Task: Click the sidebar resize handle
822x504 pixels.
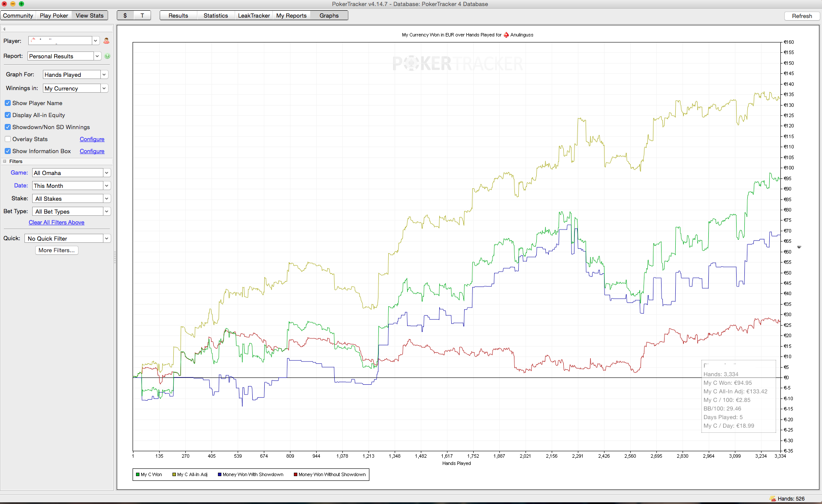Action: [x=115, y=257]
